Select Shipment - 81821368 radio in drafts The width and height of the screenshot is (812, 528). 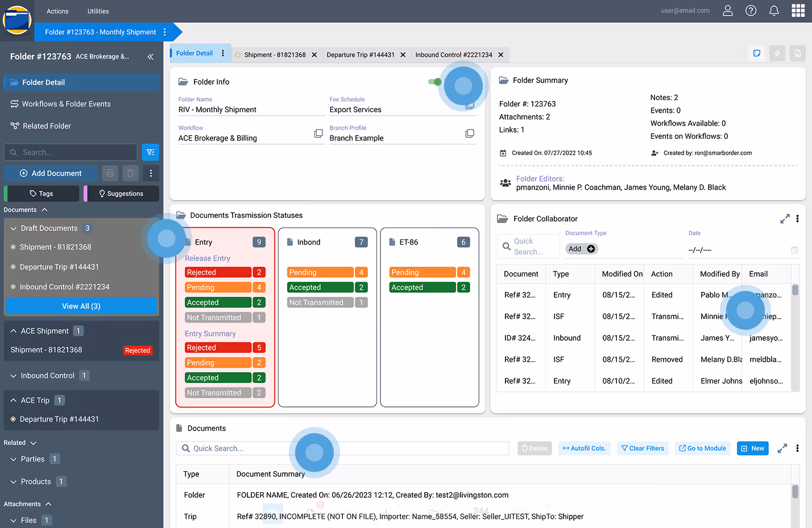13,247
